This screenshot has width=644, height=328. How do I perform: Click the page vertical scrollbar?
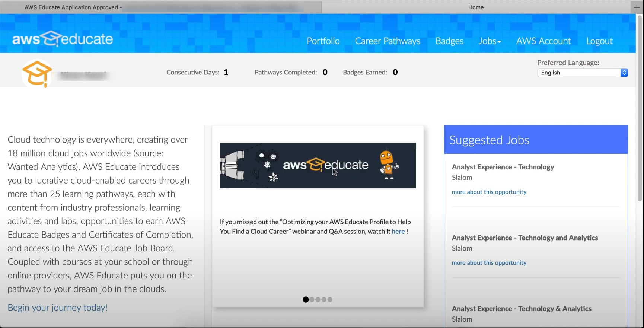[640, 108]
